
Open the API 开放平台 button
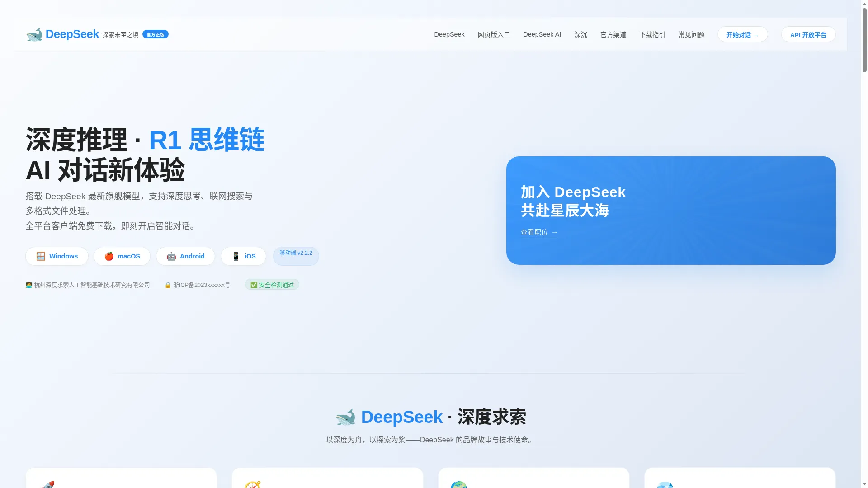[808, 35]
